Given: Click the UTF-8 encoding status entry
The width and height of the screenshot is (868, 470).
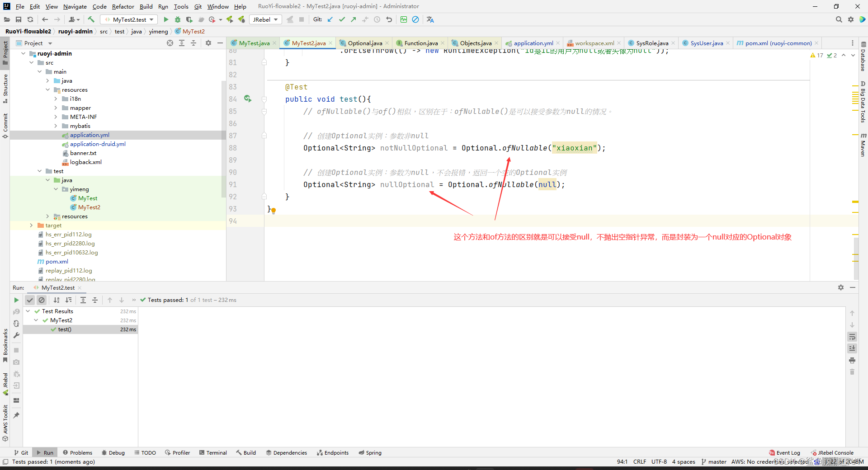Looking at the screenshot, I should click(x=659, y=461).
